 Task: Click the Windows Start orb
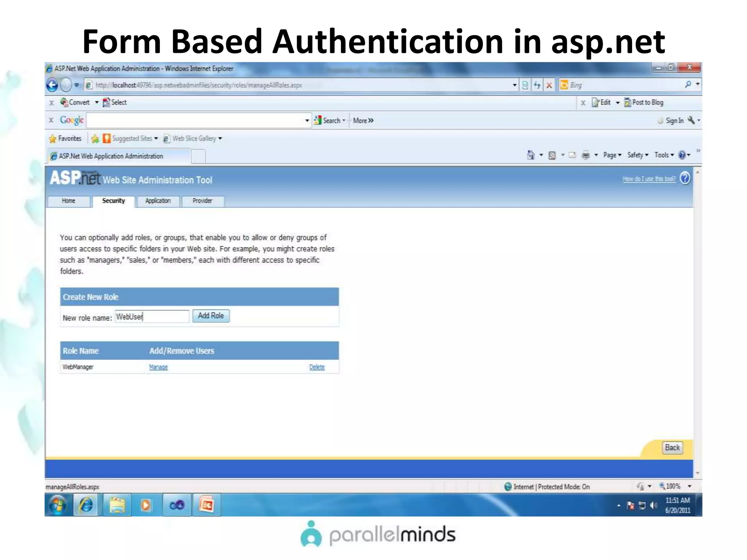click(58, 505)
